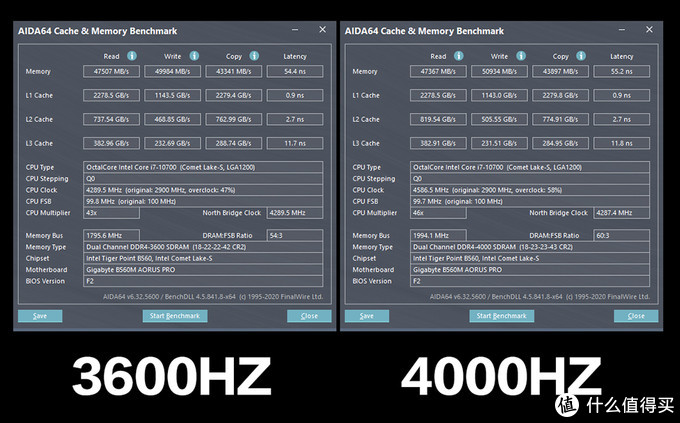Select L2 Cache write 468.85 GB/s
Image resolution: width=680 pixels, height=423 pixels.
[x=173, y=119]
